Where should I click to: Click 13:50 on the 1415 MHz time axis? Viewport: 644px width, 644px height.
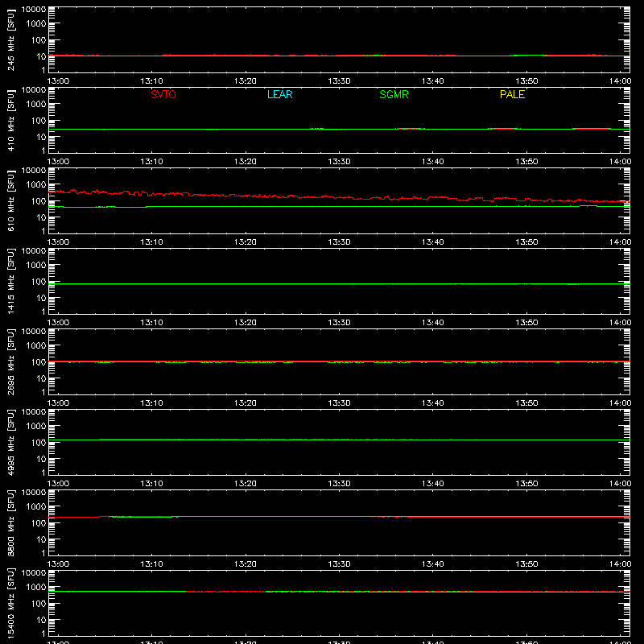tap(526, 323)
